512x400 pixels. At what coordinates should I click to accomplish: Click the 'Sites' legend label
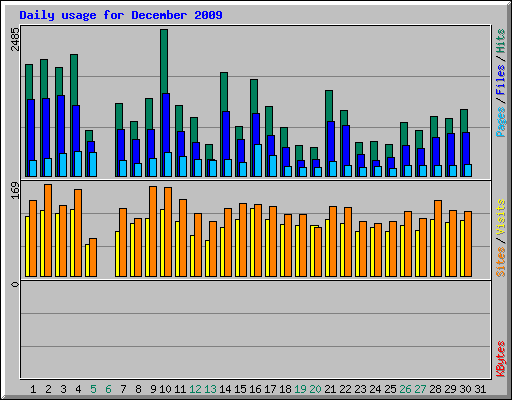(x=500, y=262)
